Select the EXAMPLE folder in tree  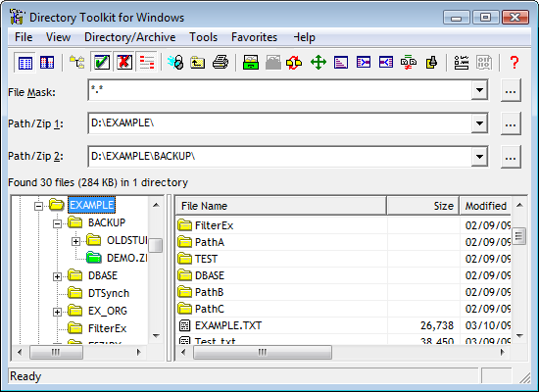coord(91,205)
